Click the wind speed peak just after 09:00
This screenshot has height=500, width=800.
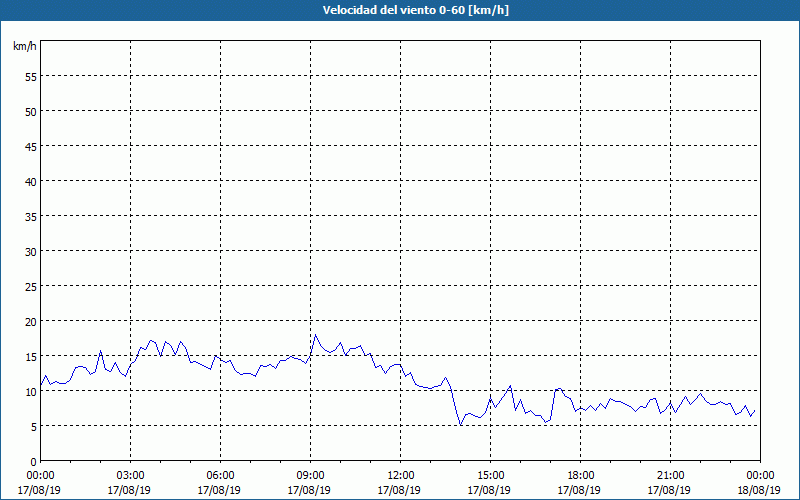[315, 335]
